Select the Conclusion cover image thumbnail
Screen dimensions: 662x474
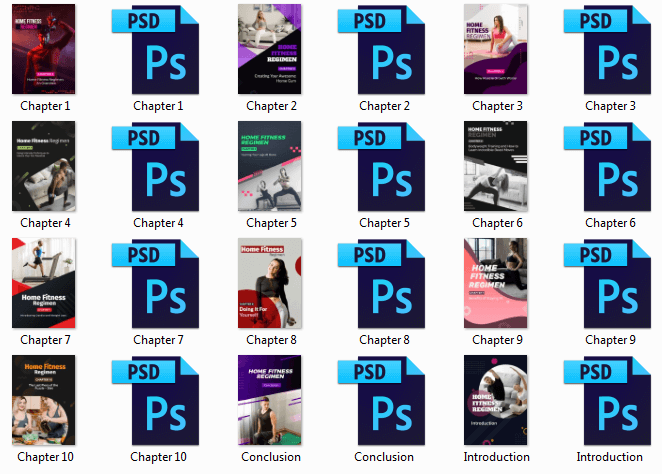click(270, 400)
